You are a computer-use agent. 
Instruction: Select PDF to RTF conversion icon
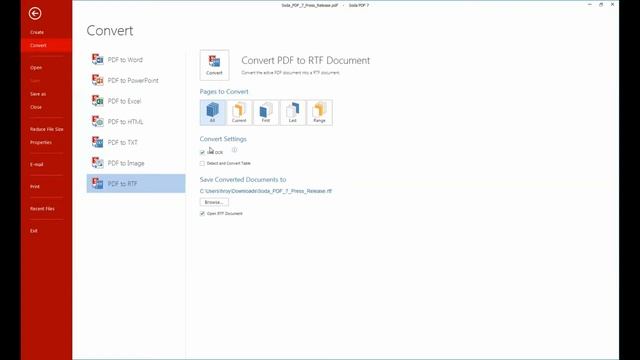98,184
